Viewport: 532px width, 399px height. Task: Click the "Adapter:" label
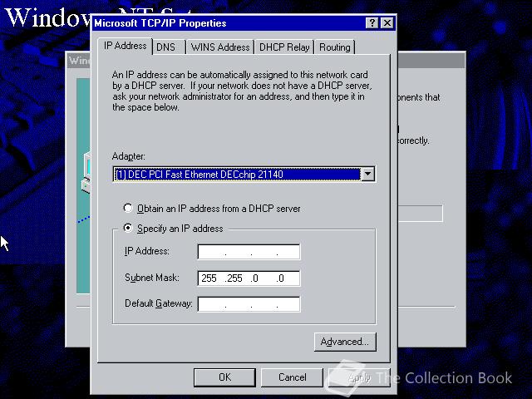coord(129,156)
